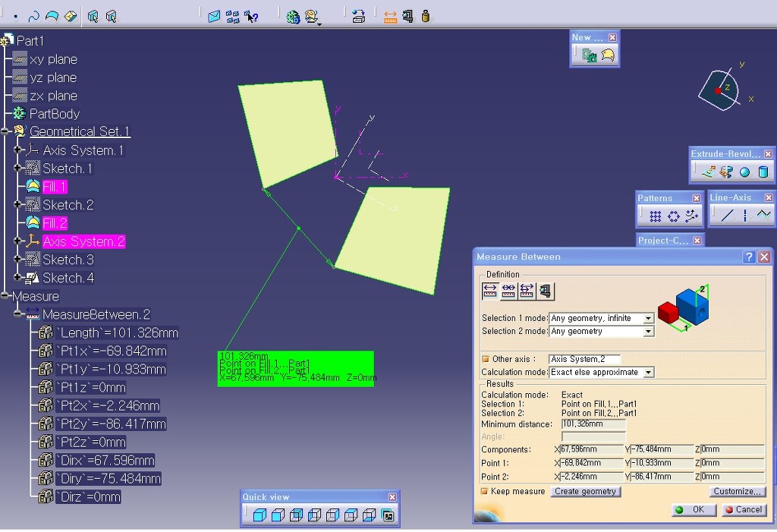This screenshot has height=532, width=777.
Task: Select Fill.1 in the specification tree
Action: [x=55, y=187]
